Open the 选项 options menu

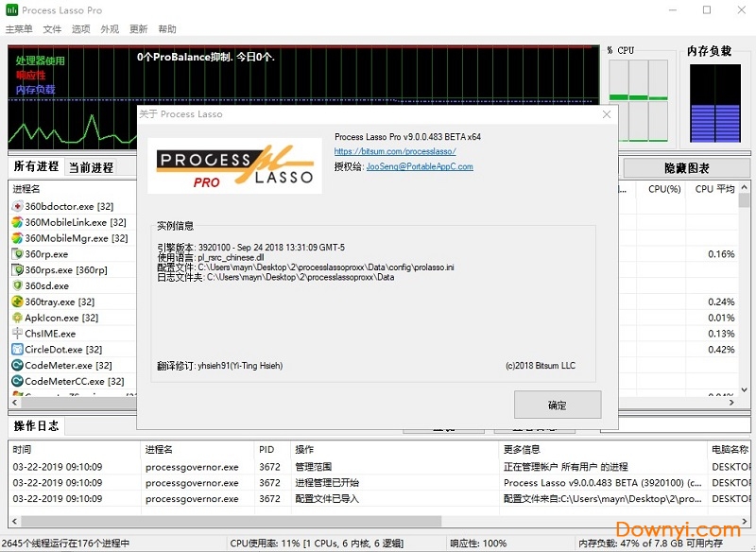80,29
